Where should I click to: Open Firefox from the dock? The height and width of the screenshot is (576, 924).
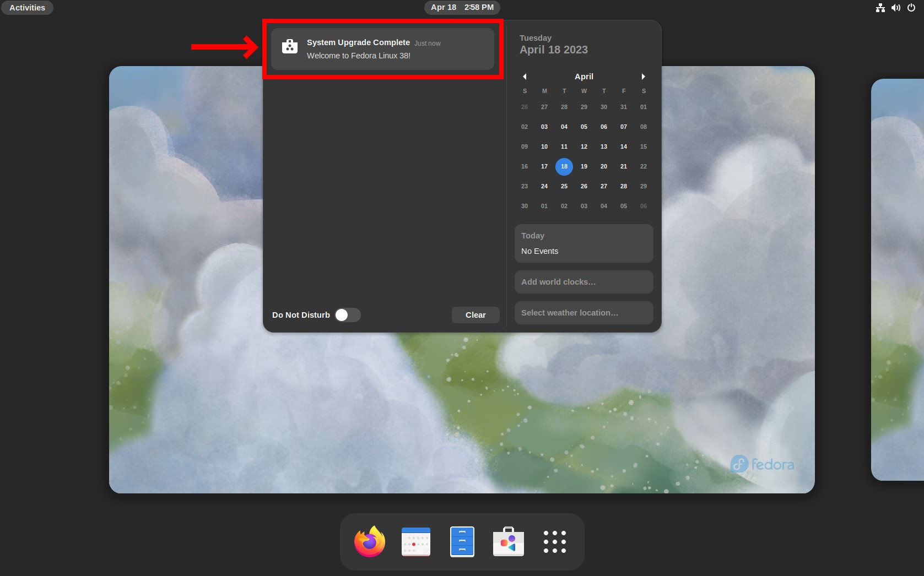coord(369,542)
